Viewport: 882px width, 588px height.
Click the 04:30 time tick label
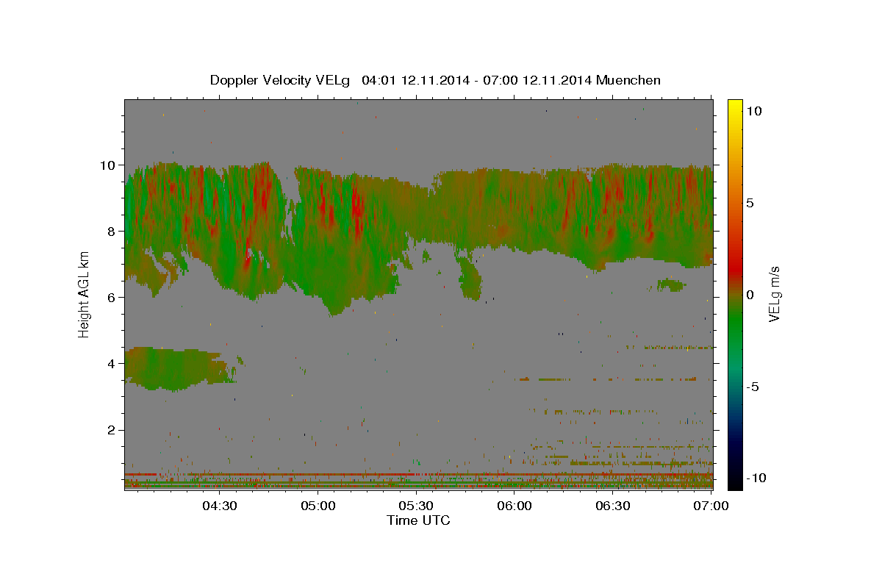(220, 506)
